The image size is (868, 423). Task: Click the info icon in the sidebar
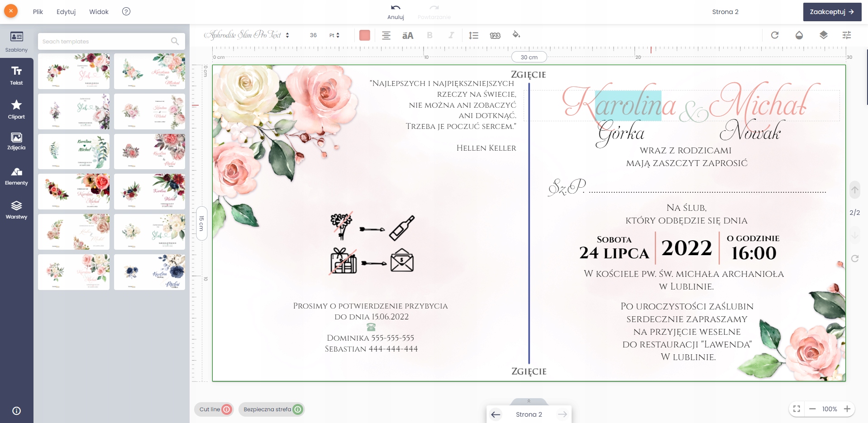pyautogui.click(x=16, y=411)
